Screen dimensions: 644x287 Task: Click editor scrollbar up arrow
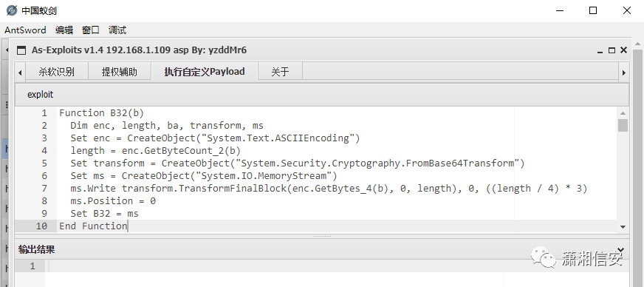[623, 113]
